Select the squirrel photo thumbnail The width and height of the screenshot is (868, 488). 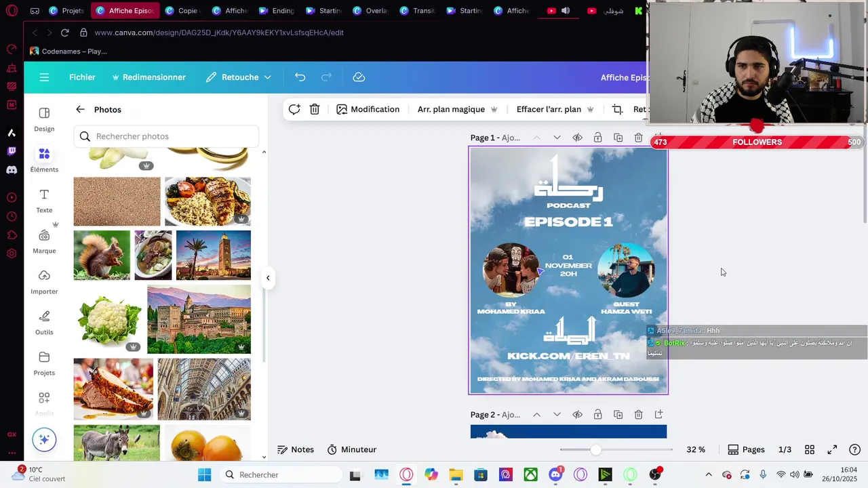pos(102,255)
